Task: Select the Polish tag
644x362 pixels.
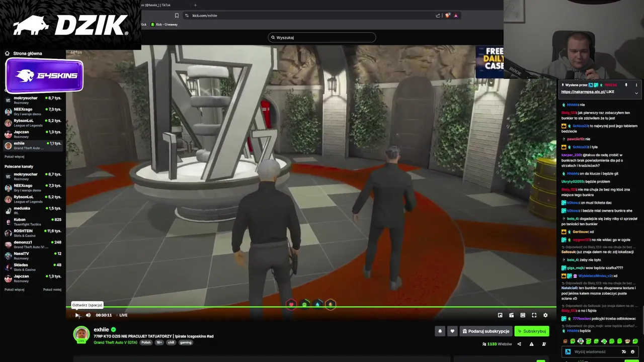Action: point(146,342)
